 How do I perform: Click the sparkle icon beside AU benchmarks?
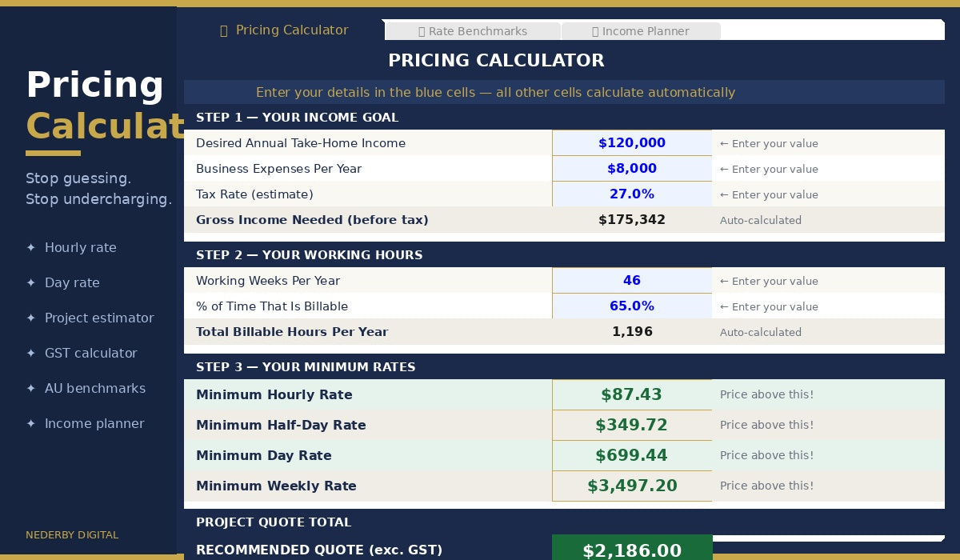pos(30,389)
